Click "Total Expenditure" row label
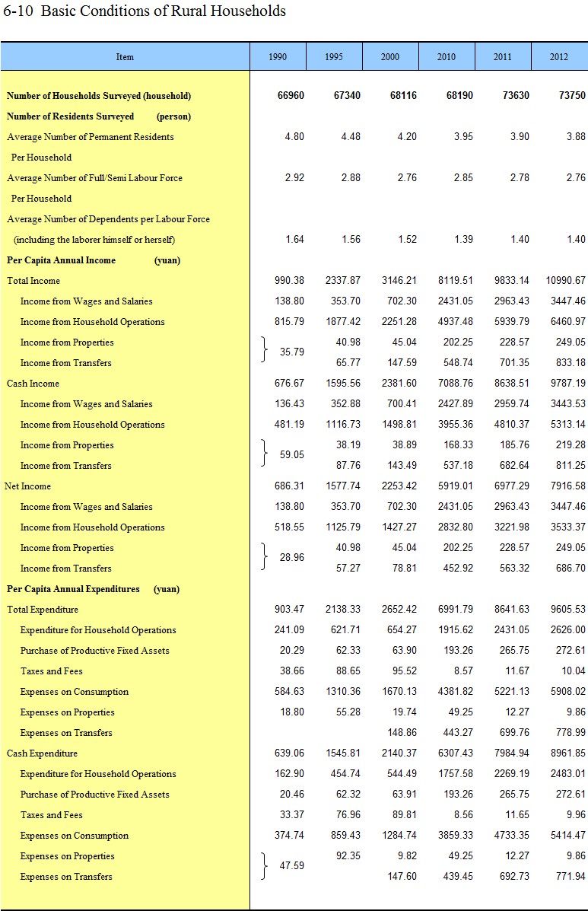This screenshot has width=588, height=911. point(43,610)
